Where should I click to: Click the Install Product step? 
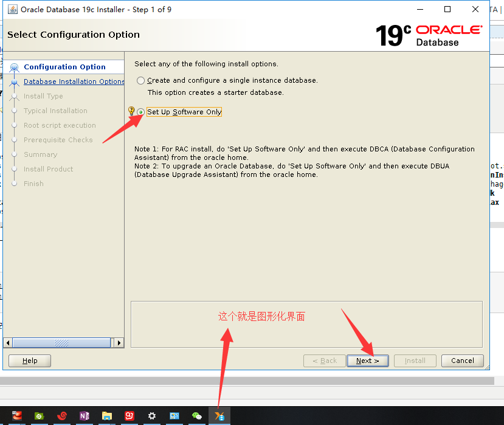48,169
